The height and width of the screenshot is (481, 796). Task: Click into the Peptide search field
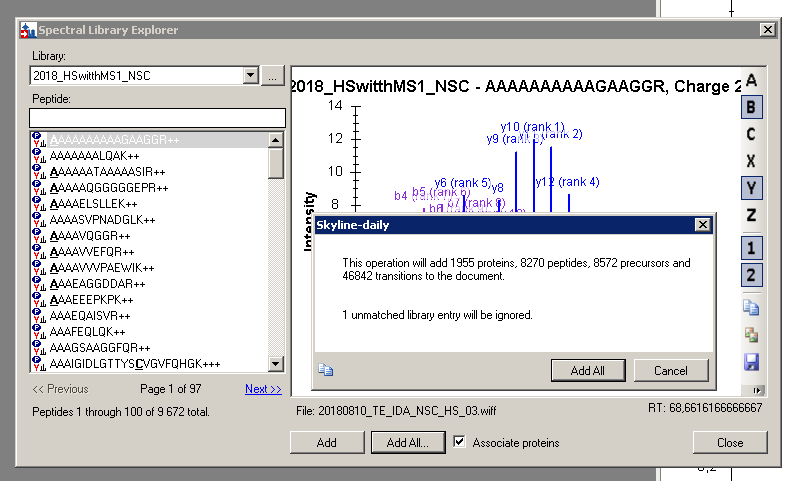click(x=156, y=118)
